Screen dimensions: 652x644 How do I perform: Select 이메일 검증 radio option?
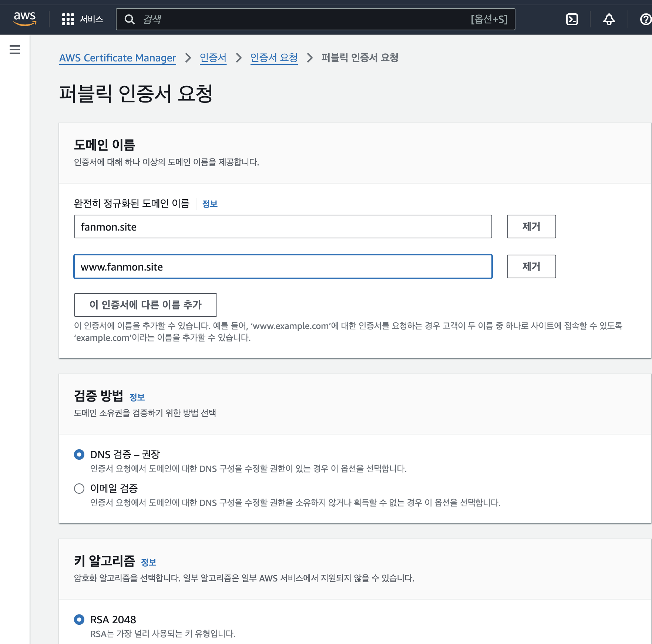79,489
